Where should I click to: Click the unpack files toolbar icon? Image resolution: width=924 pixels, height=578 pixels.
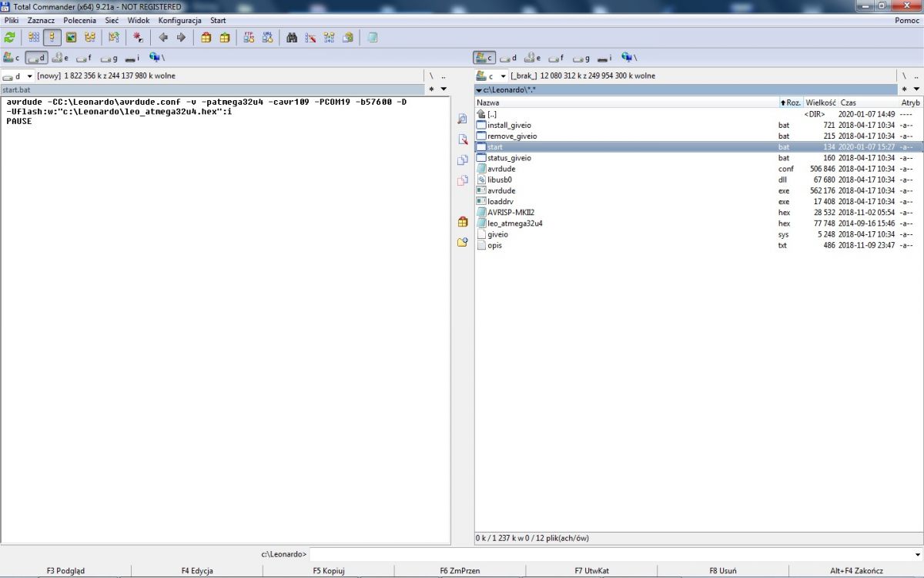click(224, 37)
